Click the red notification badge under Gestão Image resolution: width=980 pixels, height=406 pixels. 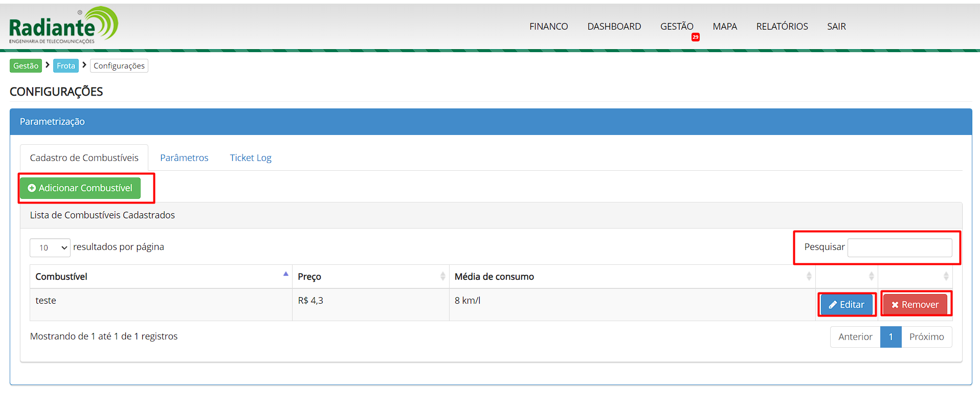695,37
